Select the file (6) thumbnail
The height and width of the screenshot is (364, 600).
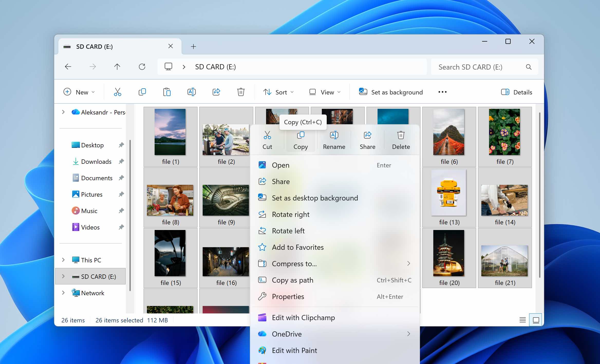(x=448, y=132)
